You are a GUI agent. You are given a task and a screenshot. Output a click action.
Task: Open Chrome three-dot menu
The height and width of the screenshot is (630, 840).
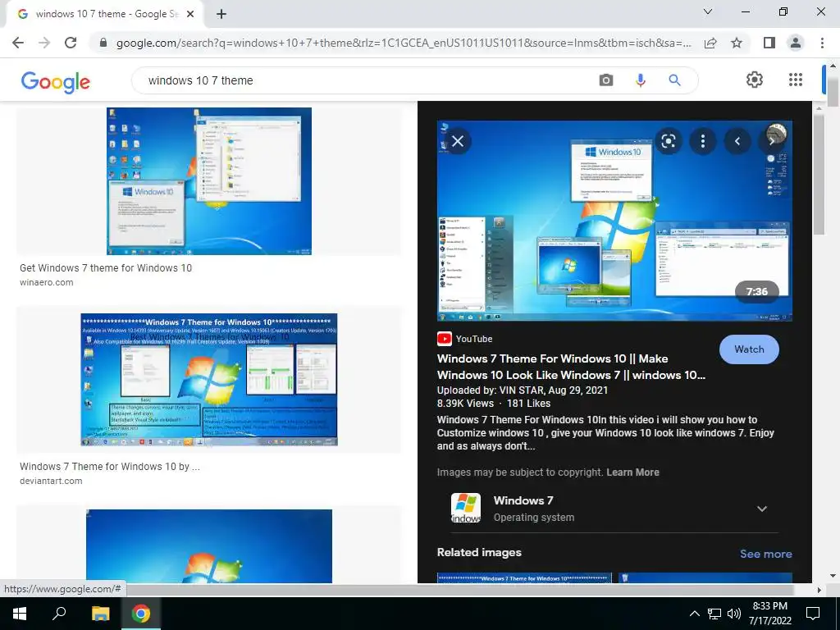822,43
